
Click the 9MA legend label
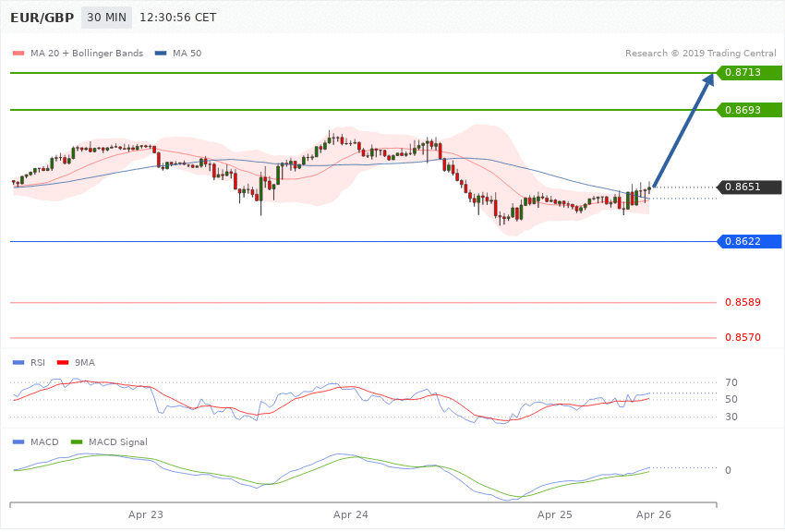pyautogui.click(x=85, y=363)
